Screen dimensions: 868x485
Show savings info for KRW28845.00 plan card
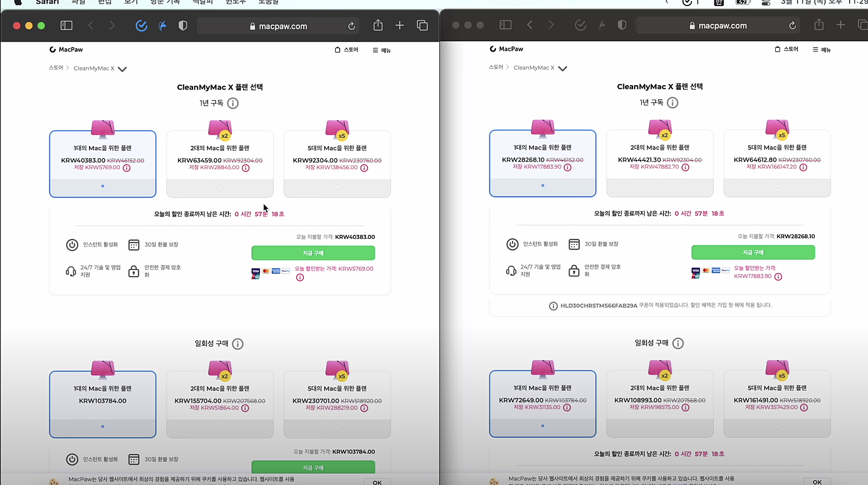(x=246, y=168)
